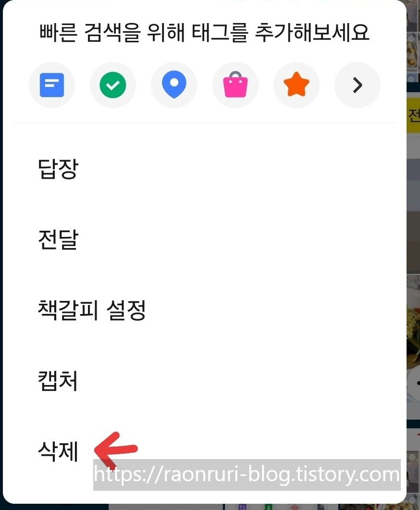Image resolution: width=420 pixels, height=510 pixels.
Task: Add the orange star tag
Action: pos(296,85)
